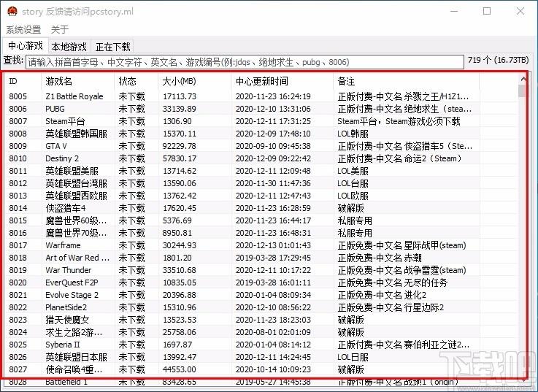Select the Evolve Stage 2 row

[x=261, y=295]
